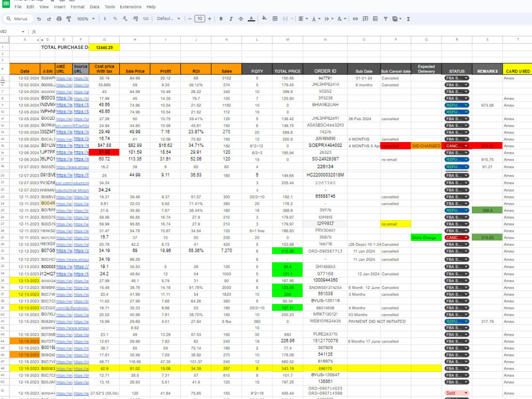532x399 pixels.
Task: Toggle strikethrough formatting
Action: [241, 19]
